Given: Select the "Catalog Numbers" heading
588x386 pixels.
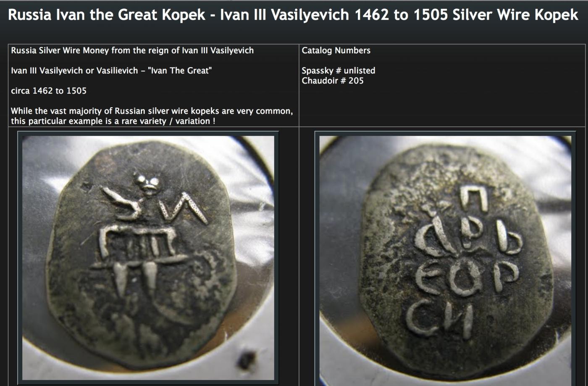Looking at the screenshot, I should tap(336, 50).
